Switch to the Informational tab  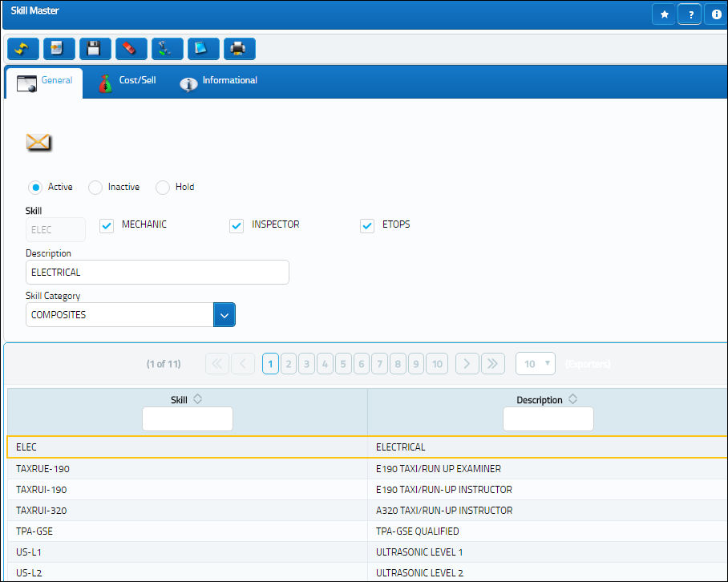pos(218,83)
